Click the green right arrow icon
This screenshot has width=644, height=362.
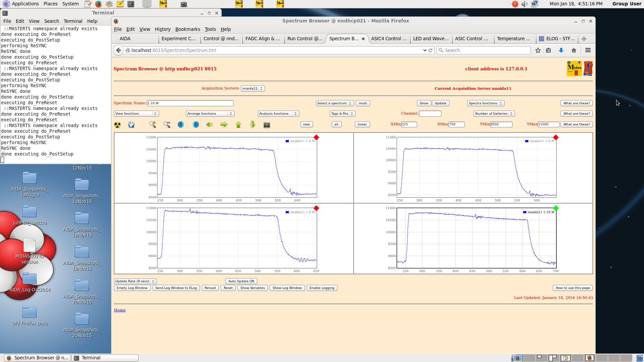(x=224, y=125)
